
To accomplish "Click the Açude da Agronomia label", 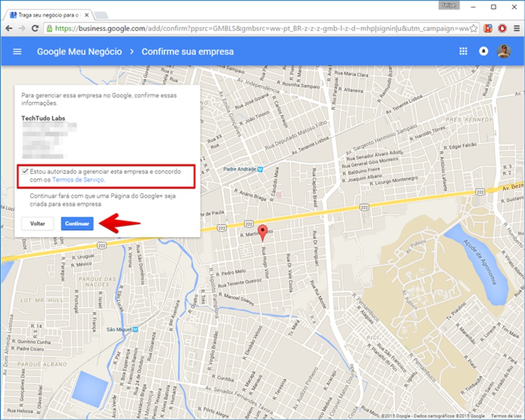I will pyautogui.click(x=480, y=261).
